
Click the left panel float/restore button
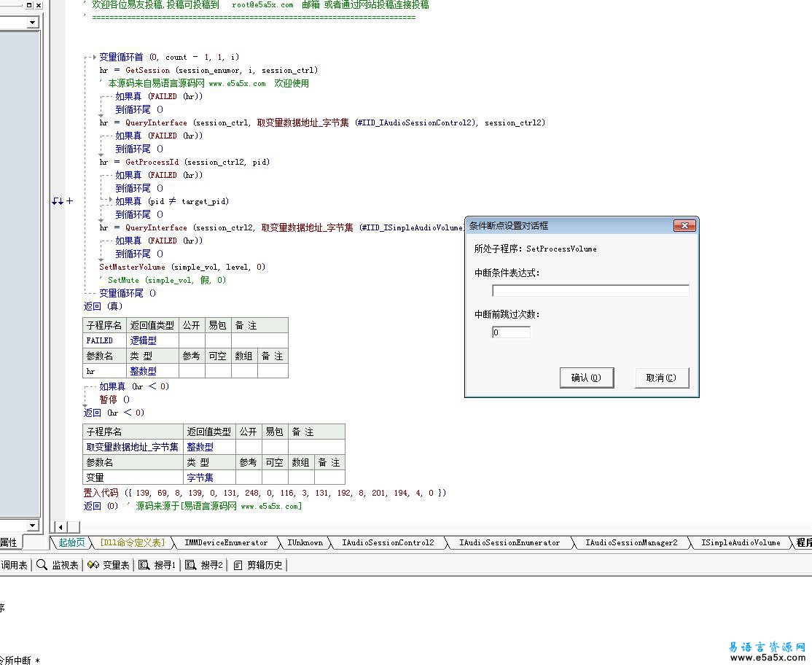tap(29, 4)
